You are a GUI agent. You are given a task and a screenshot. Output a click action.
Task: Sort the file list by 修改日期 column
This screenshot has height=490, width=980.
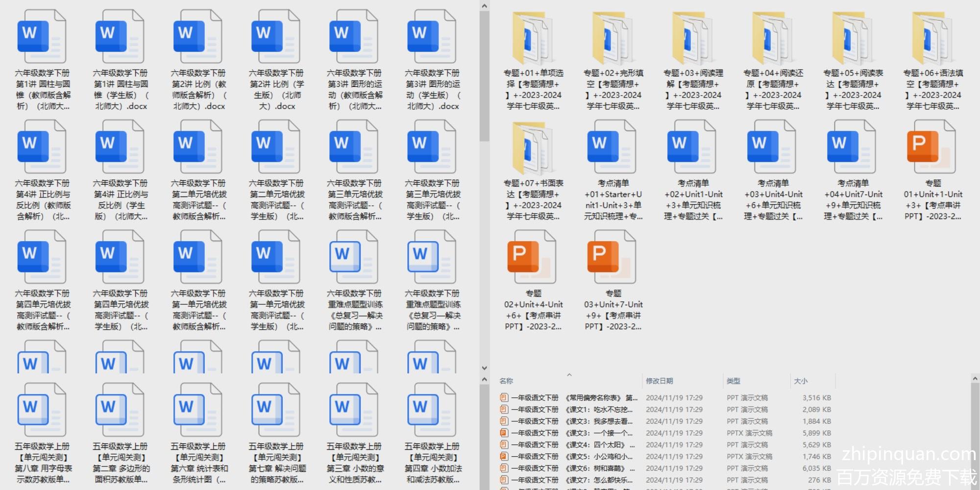(x=659, y=381)
